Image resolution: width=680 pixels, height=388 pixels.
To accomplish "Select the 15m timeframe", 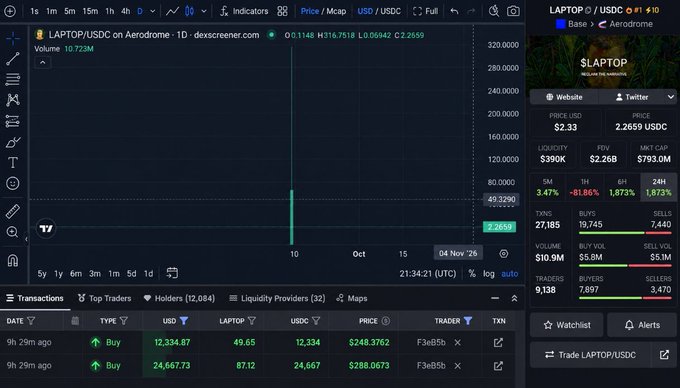I will [x=90, y=11].
